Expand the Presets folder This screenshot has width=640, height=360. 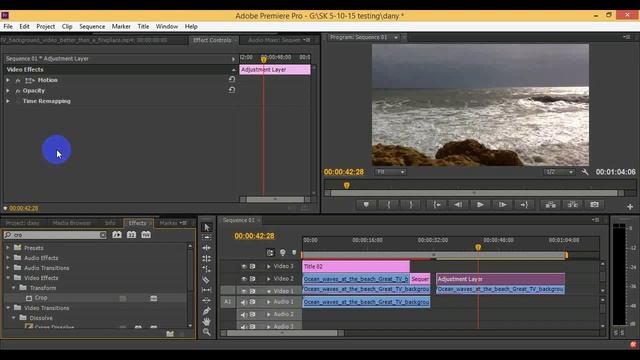pyautogui.click(x=8, y=247)
